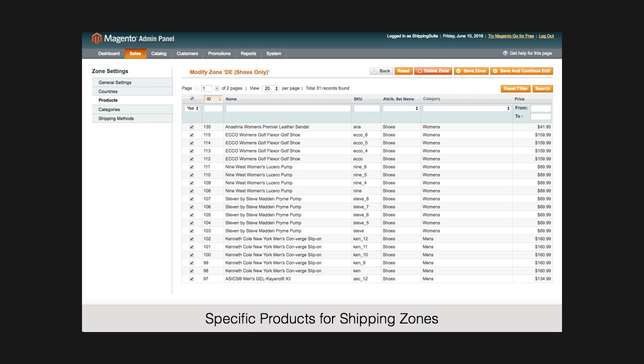The height and width of the screenshot is (364, 644).
Task: Open the Yes selection filter dropdown
Action: click(192, 108)
